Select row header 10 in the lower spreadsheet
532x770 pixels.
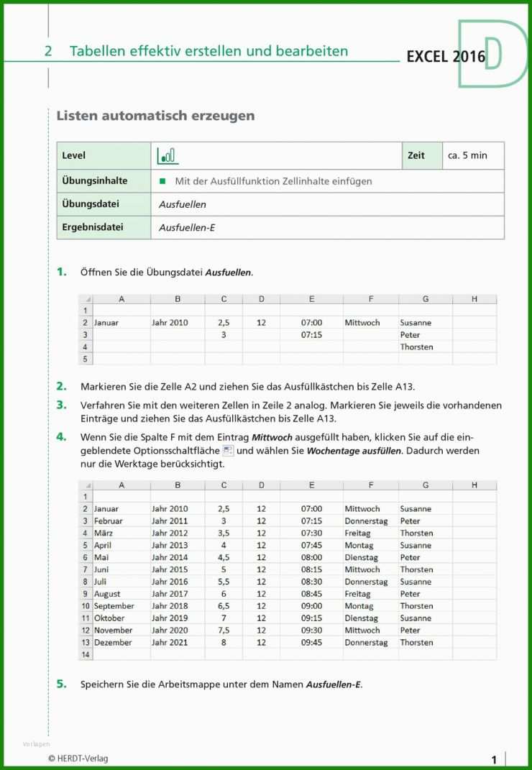pos(86,606)
